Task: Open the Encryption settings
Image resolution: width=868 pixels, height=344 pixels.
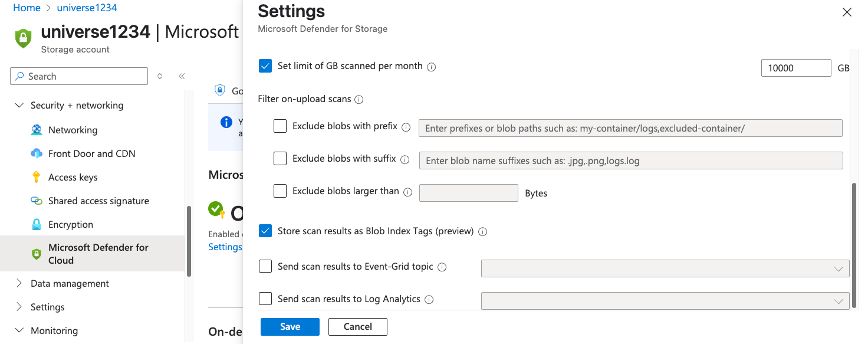Action: pos(70,224)
